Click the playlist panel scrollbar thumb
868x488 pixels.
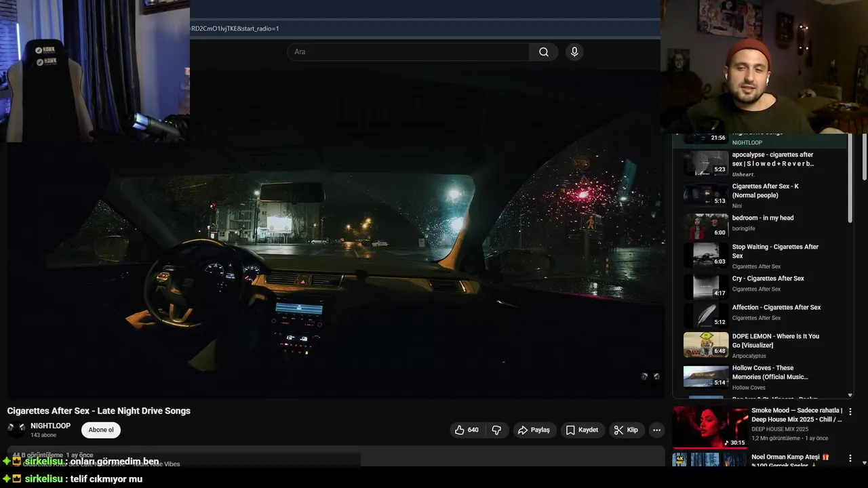850,178
